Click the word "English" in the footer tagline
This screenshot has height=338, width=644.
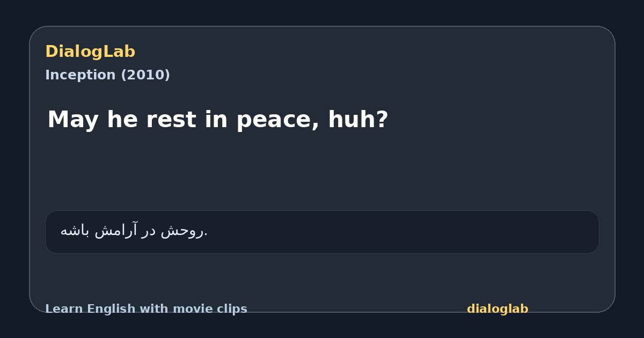(x=113, y=309)
